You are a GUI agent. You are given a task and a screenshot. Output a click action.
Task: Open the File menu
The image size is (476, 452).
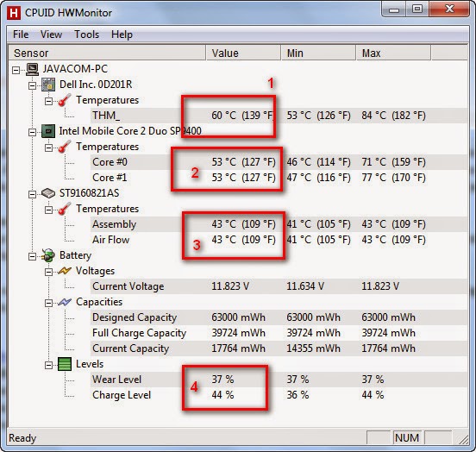[x=21, y=35]
